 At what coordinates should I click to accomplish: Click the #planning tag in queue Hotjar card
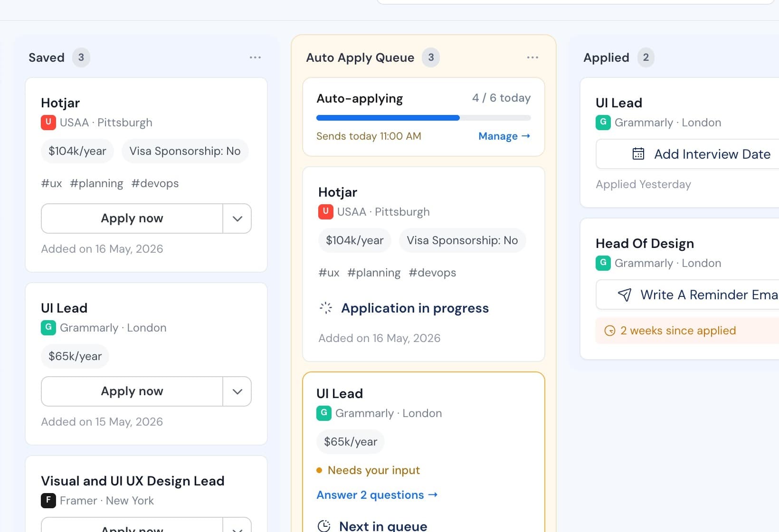(374, 273)
